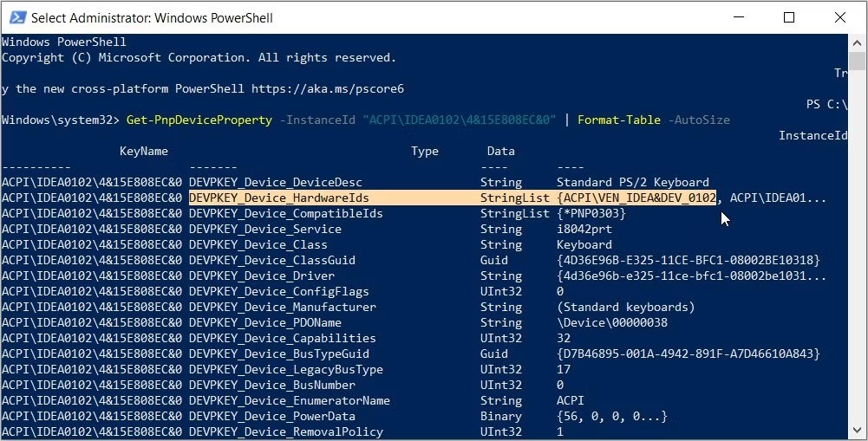Close the PowerShell window

[840, 16]
